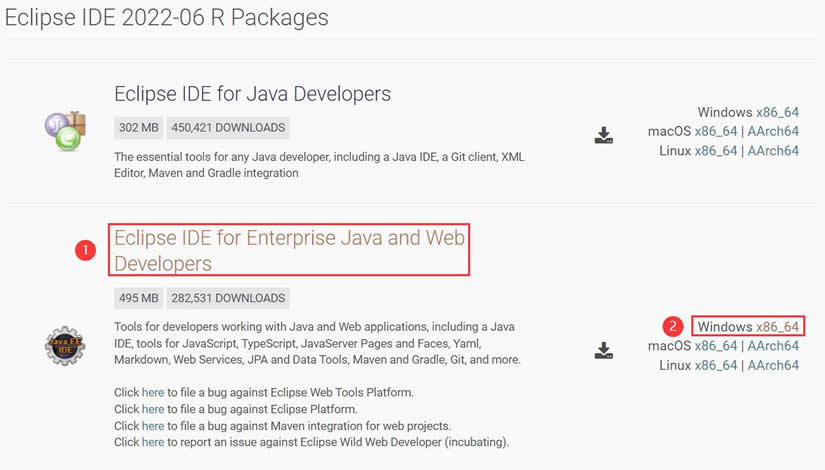Download Enterprise Java macOS AArch64 build
Viewport: 825px width, 470px height.
tap(773, 346)
